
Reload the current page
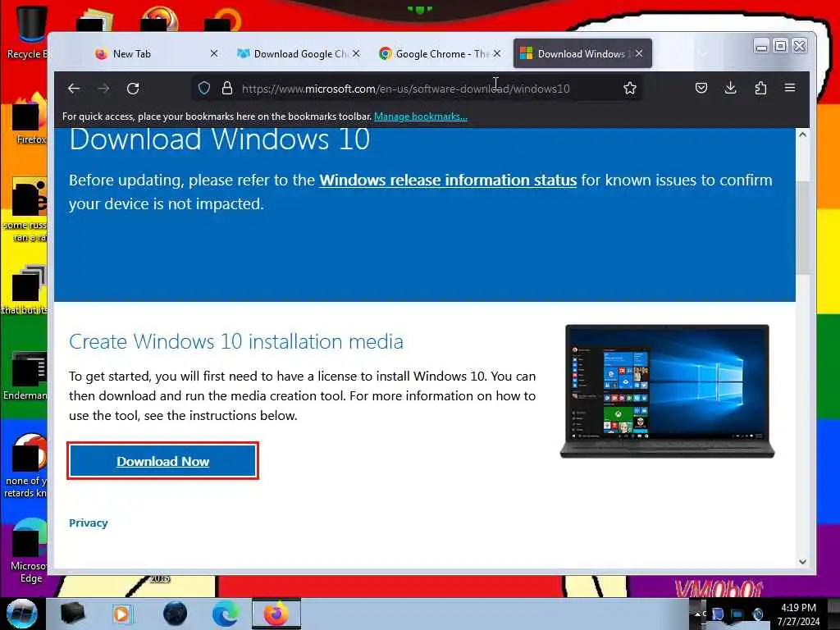point(133,89)
